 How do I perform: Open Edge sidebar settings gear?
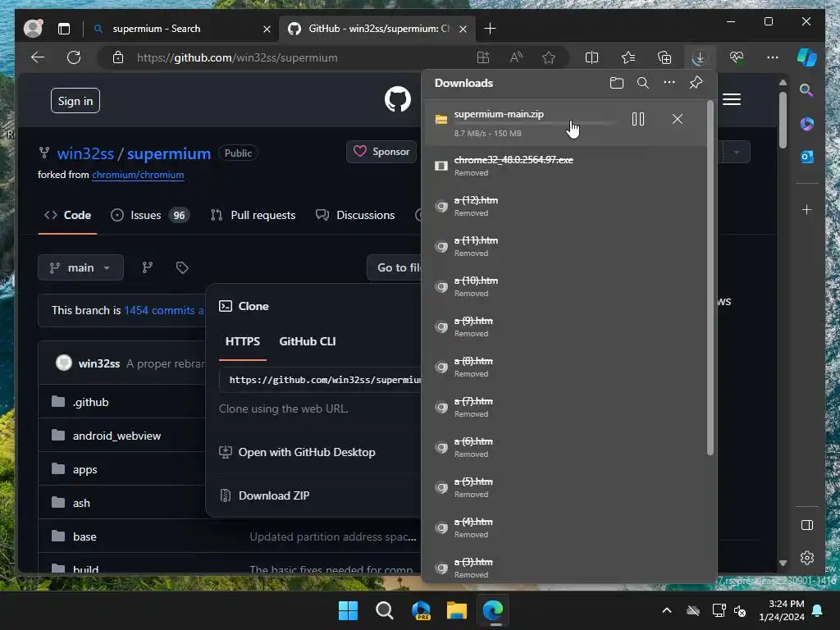807,558
